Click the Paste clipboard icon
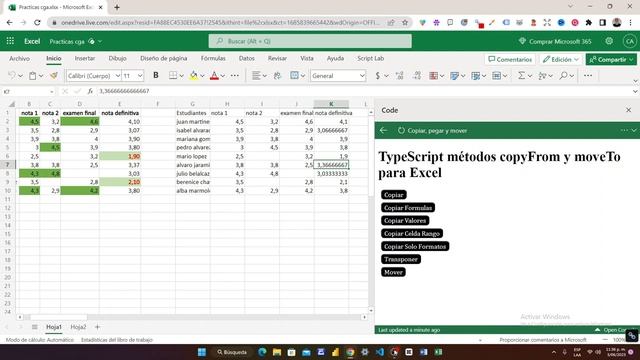 click(x=32, y=76)
